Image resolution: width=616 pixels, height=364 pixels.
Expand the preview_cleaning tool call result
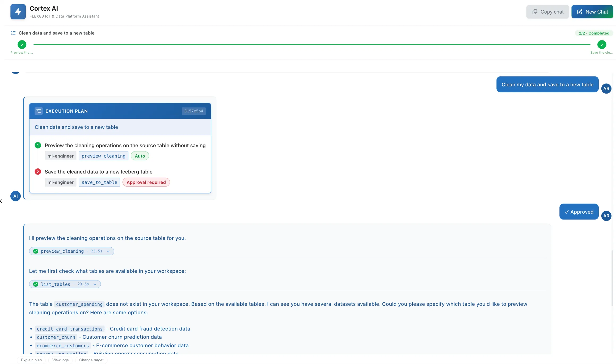pos(71,251)
